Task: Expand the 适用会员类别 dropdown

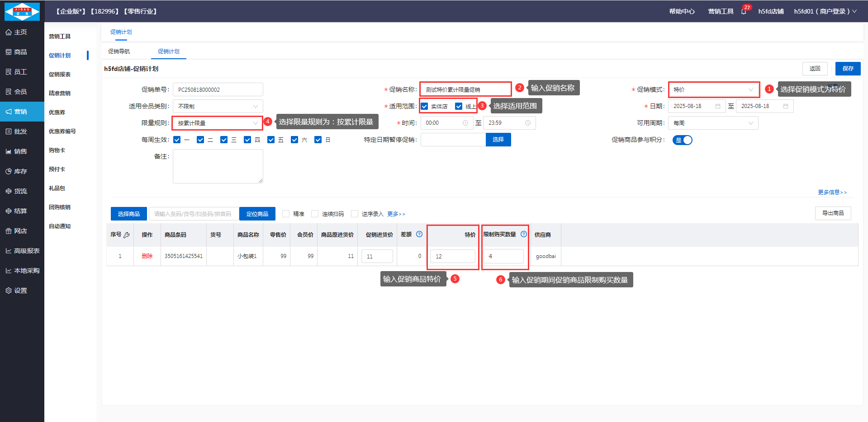Action: click(218, 106)
